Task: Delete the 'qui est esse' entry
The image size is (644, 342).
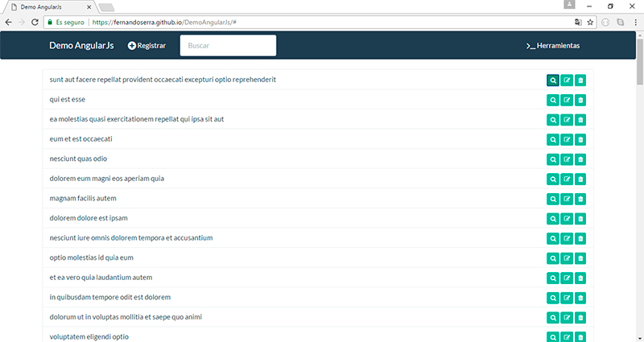Action: click(x=580, y=100)
